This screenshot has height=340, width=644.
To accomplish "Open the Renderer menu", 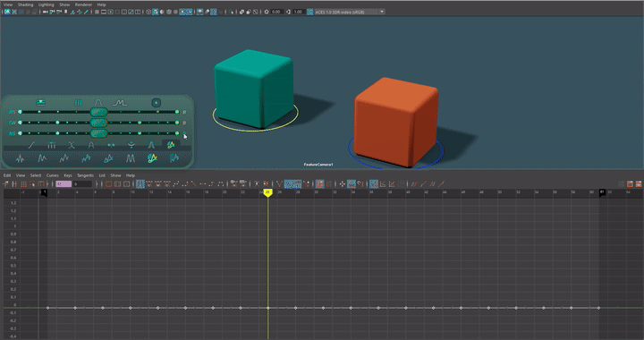I will click(83, 4).
